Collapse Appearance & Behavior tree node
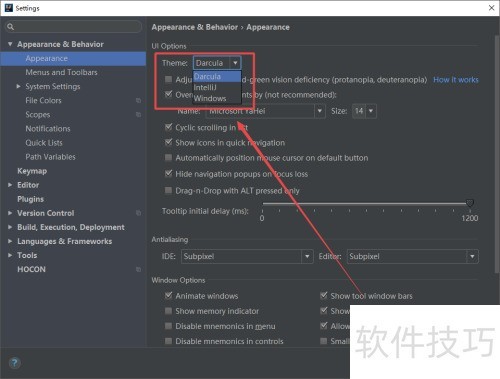Screen dimensions: 500x379 point(10,44)
